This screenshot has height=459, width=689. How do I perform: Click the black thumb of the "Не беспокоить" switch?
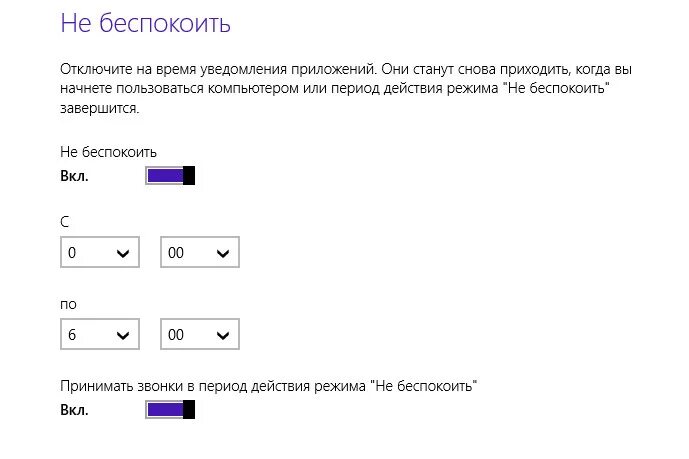(189, 176)
